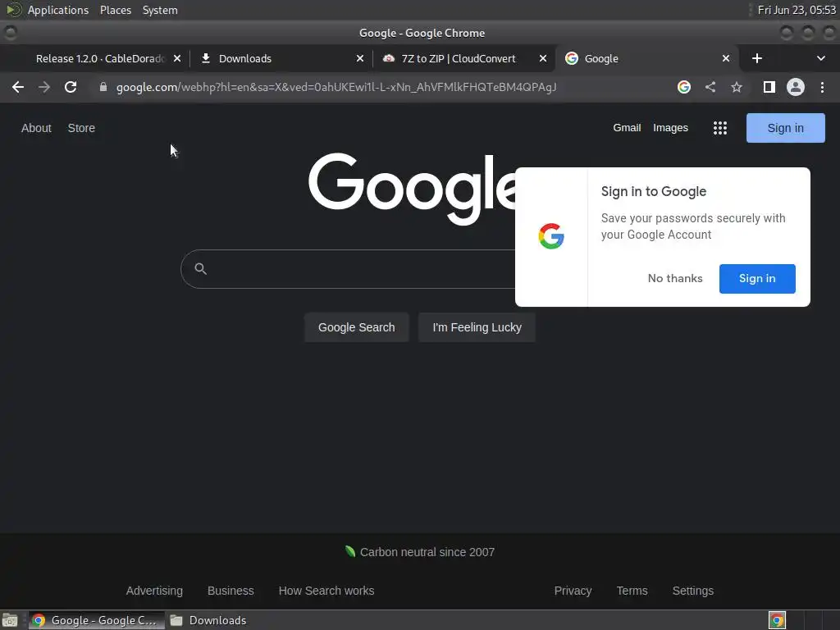
Task: Click Carbon neutral since 2007 link
Action: click(420, 552)
